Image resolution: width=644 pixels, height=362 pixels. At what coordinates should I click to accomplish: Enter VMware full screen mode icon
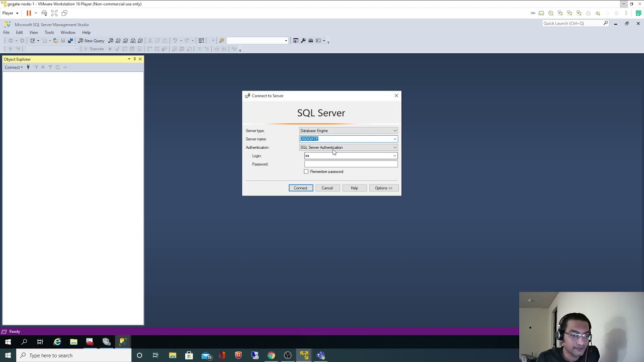[x=54, y=13]
